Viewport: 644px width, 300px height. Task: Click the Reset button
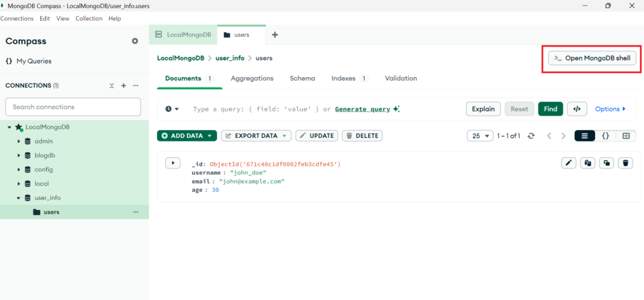click(x=519, y=109)
